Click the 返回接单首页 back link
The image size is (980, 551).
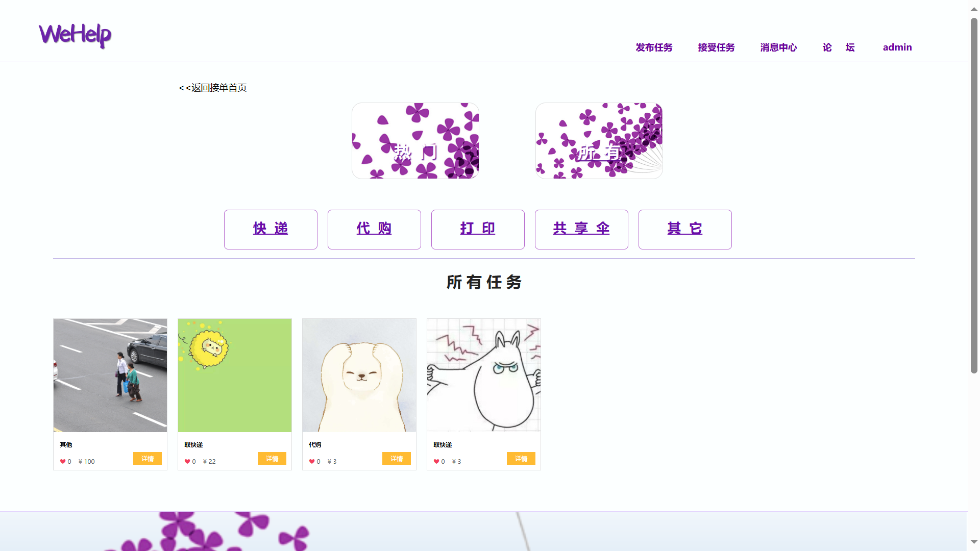[x=213, y=88]
